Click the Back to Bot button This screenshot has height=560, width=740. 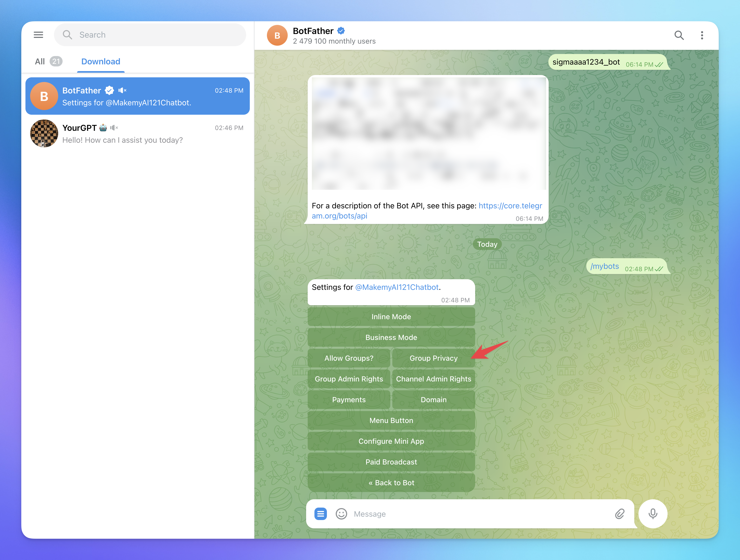[x=391, y=482]
